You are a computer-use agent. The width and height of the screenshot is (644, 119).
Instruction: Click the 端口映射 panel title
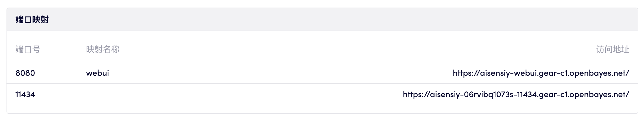pos(32,20)
